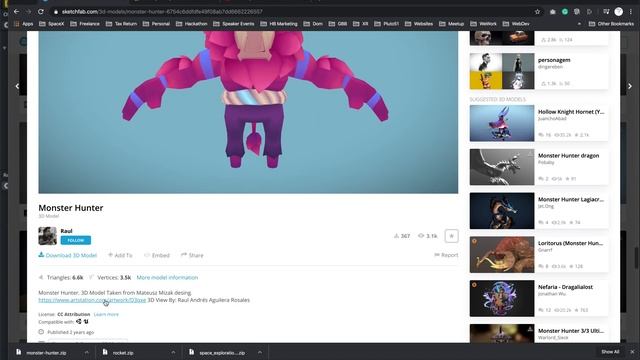Viewport: 640px width, 360px height.
Task: Open downloaded rocket.zip file
Action: (122, 353)
